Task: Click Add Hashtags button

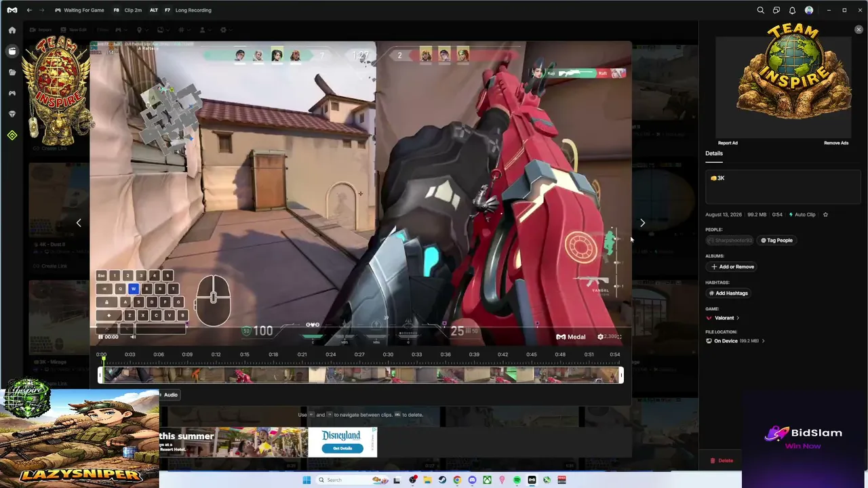Action: tap(728, 293)
